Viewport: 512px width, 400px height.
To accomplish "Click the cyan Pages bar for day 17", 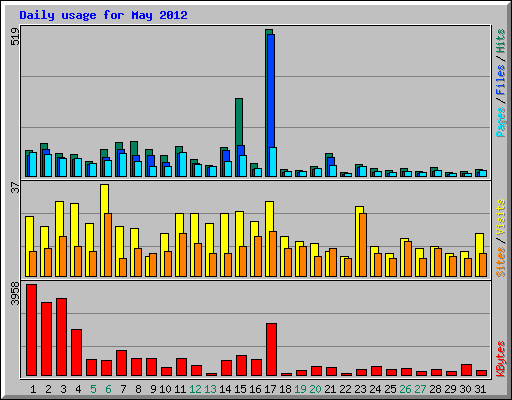I will coord(273,162).
